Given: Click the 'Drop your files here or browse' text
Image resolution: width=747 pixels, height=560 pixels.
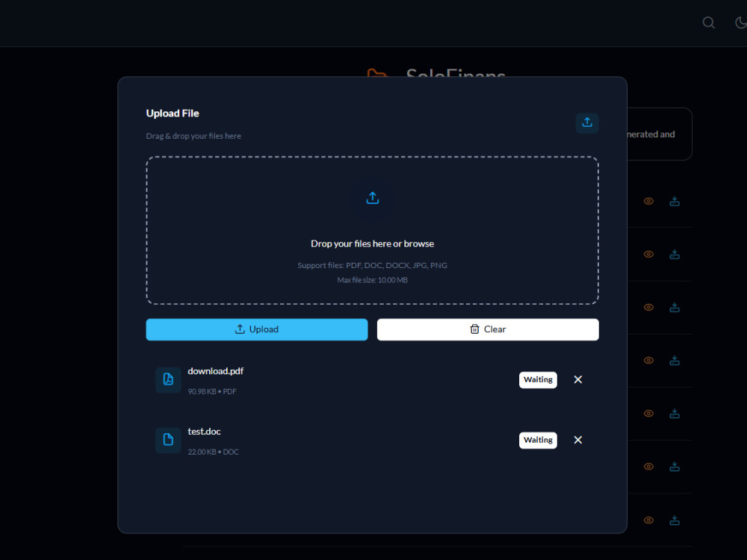Looking at the screenshot, I should pos(373,244).
